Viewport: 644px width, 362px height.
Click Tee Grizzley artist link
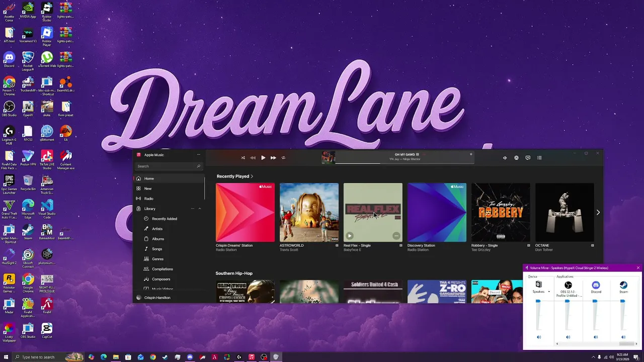point(481,250)
